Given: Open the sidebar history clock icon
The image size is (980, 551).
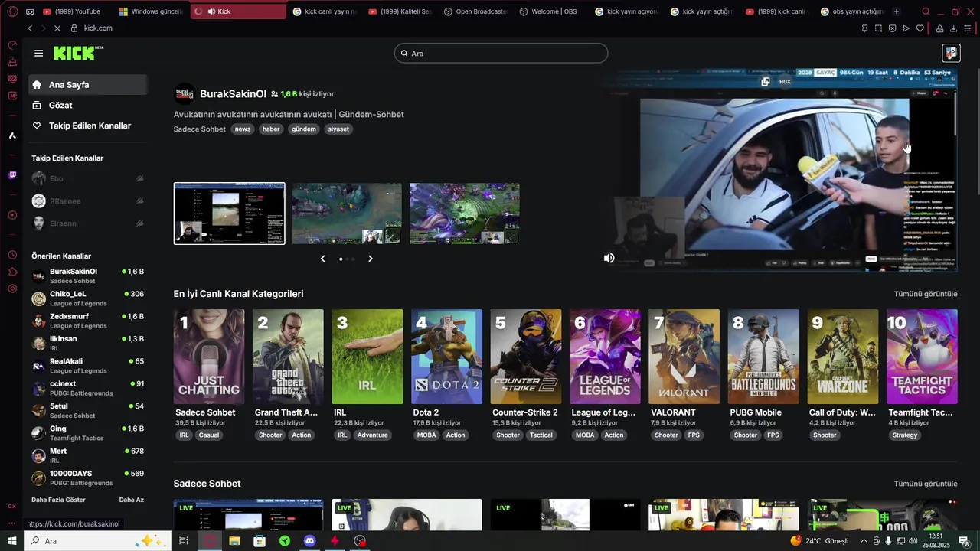Looking at the screenshot, I should tap(12, 255).
